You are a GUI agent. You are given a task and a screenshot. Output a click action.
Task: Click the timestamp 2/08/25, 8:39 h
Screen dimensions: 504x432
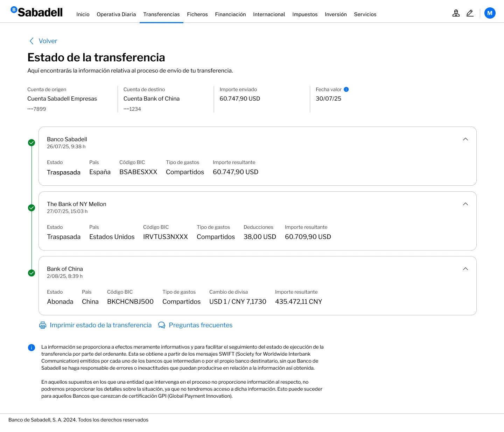65,276
